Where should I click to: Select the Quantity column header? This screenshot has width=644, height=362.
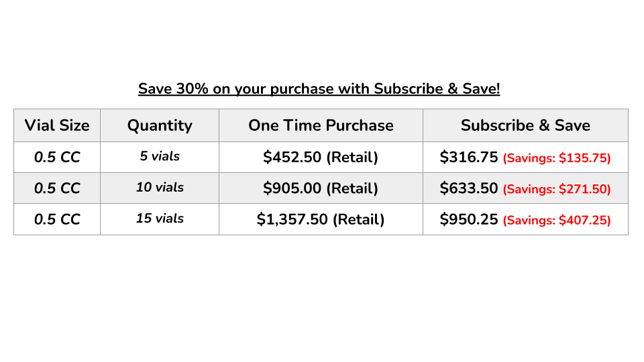click(x=160, y=125)
